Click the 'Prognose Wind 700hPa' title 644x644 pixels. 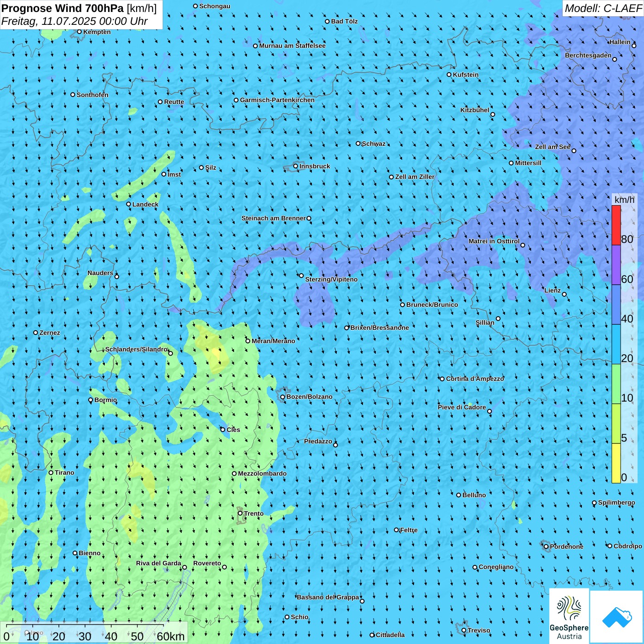[x=63, y=8]
